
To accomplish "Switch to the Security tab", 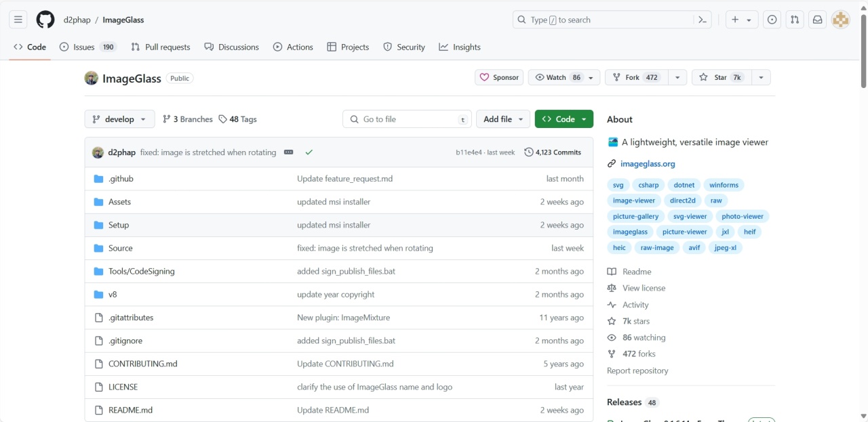I will pyautogui.click(x=404, y=47).
